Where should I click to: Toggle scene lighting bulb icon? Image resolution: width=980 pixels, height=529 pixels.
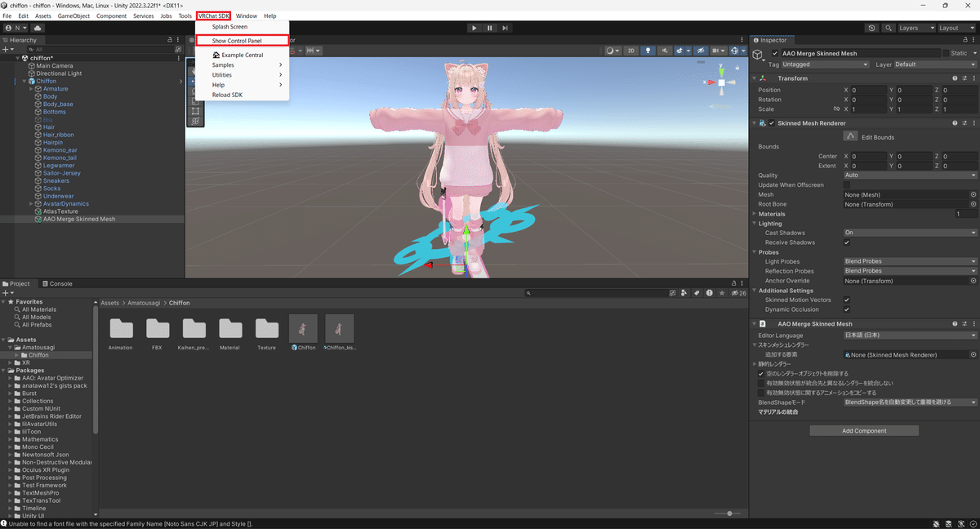[x=648, y=50]
